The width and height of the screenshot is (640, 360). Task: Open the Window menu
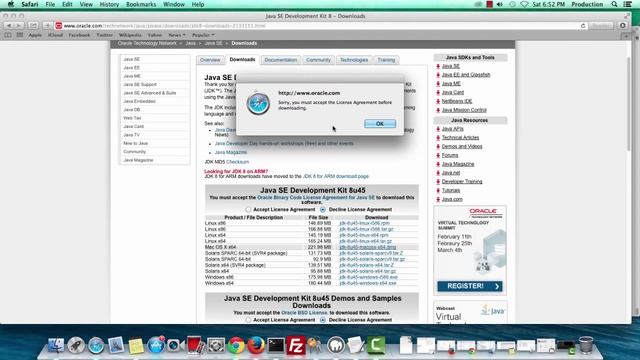(x=174, y=4)
